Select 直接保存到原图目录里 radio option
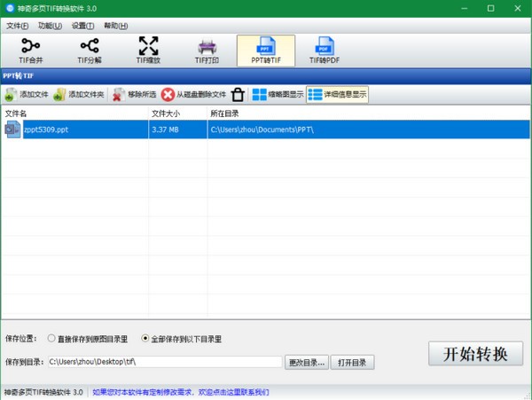 pyautogui.click(x=51, y=339)
